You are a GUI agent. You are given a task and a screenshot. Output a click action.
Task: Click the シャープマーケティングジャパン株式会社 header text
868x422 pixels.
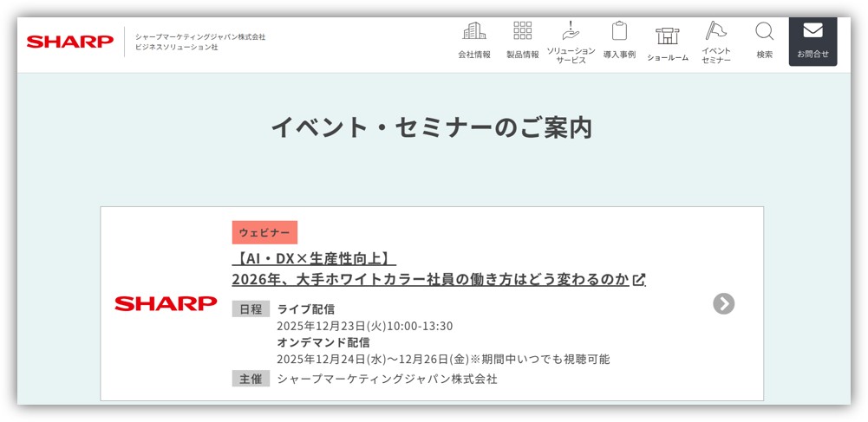(200, 36)
